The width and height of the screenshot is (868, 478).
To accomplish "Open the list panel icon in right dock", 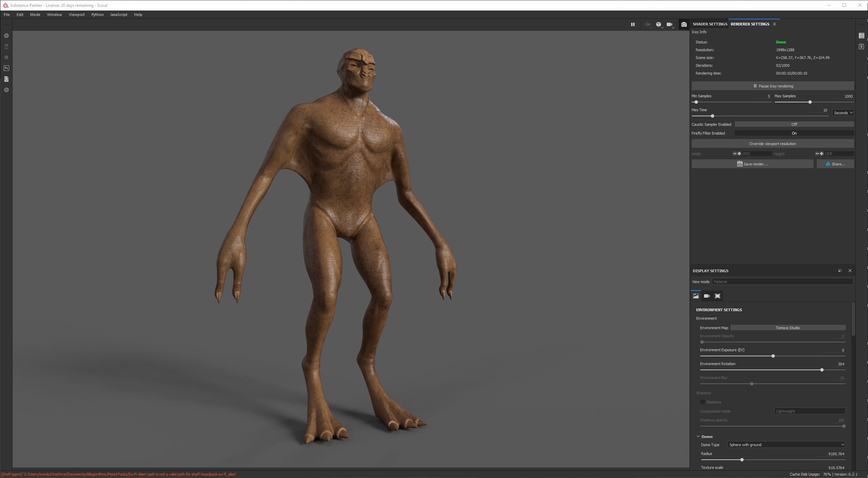I will pyautogui.click(x=862, y=36).
